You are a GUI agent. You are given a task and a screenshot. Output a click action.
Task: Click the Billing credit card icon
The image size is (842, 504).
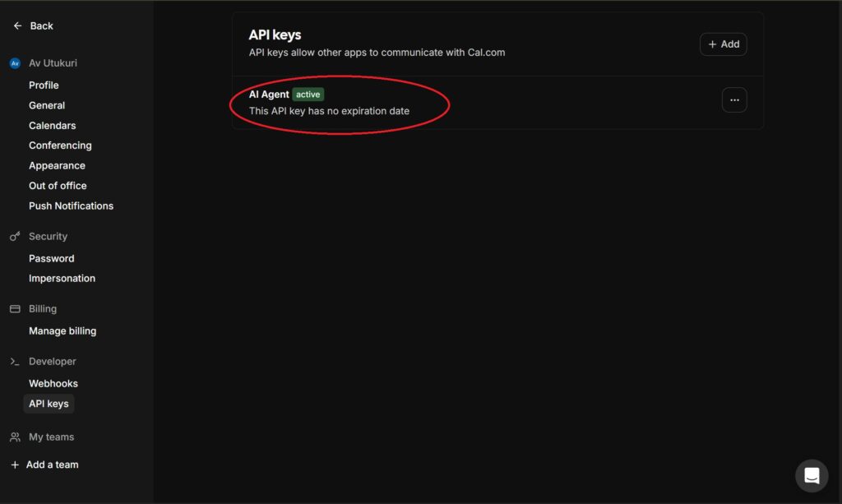[15, 309]
